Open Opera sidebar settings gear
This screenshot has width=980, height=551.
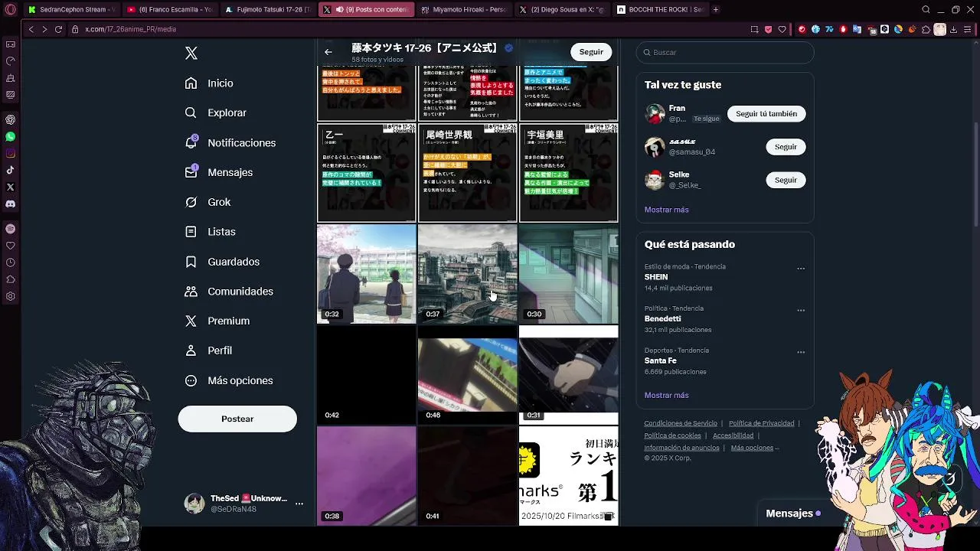[10, 296]
